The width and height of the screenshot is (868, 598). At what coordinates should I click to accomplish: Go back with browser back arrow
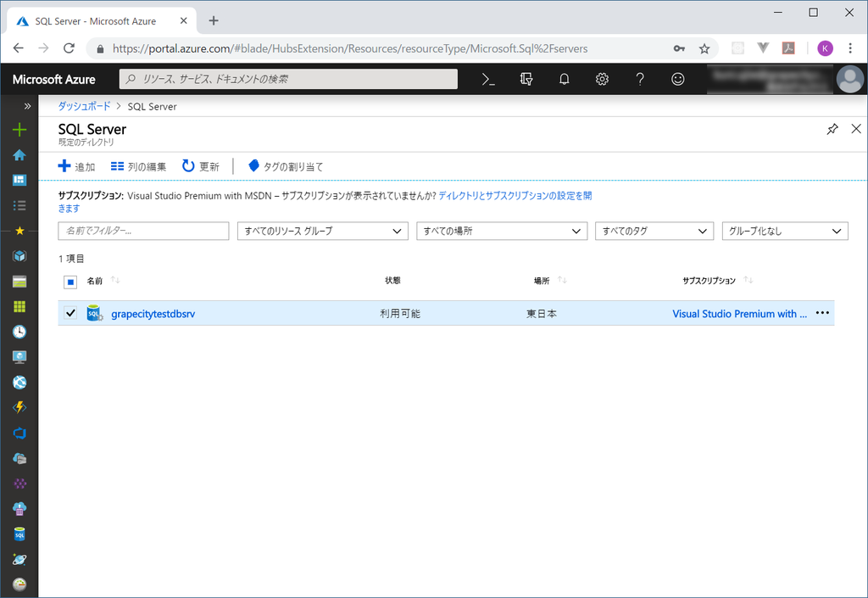pyautogui.click(x=19, y=48)
